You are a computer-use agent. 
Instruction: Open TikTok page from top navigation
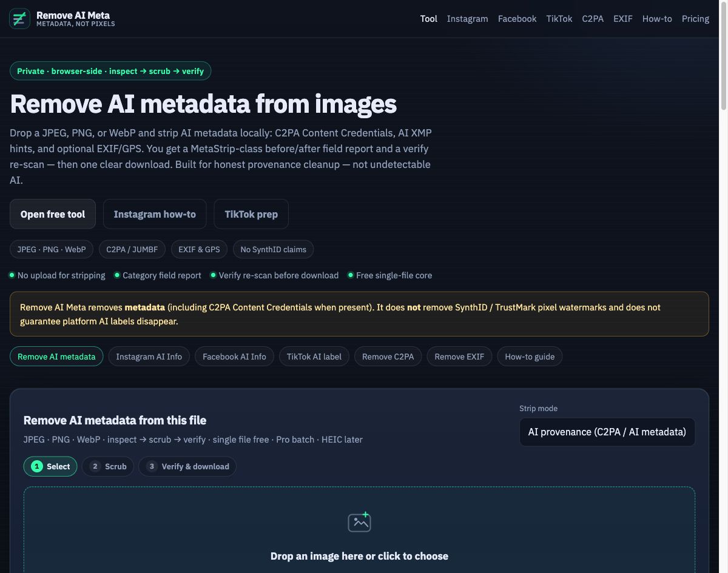[559, 19]
